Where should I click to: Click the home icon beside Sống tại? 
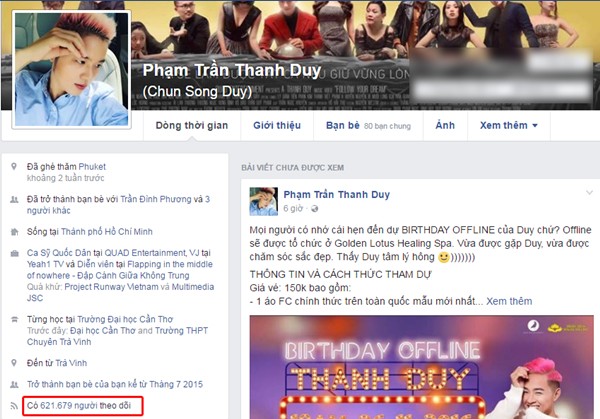click(x=14, y=232)
